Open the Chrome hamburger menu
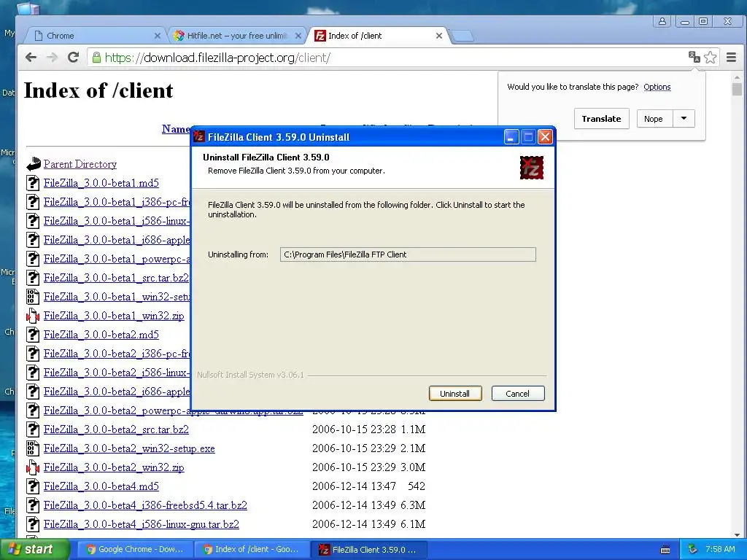Viewport: 747px width, 560px height. pyautogui.click(x=732, y=57)
